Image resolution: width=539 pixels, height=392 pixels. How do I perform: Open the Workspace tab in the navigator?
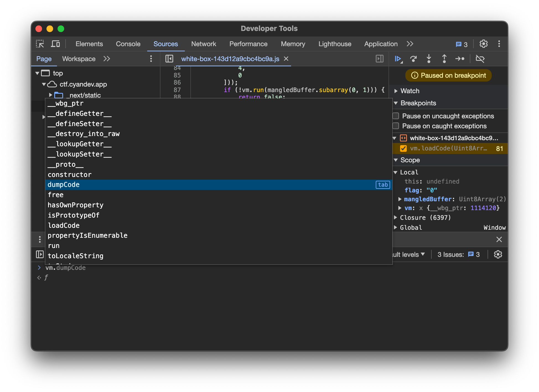pos(79,59)
